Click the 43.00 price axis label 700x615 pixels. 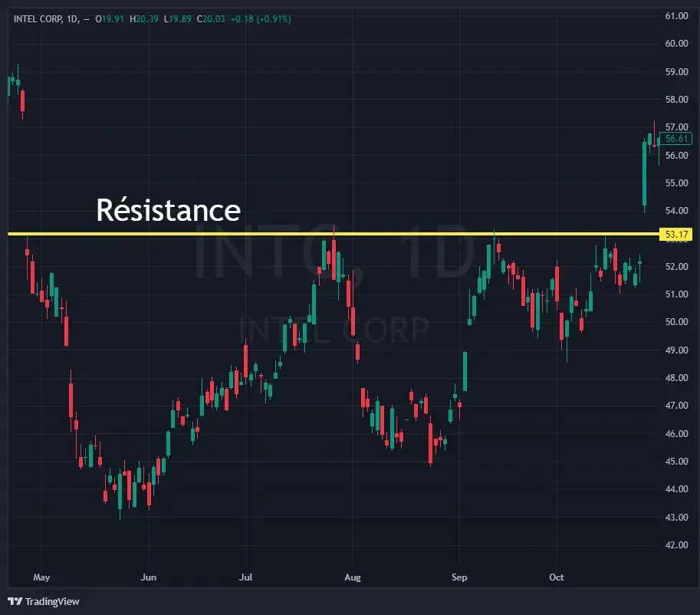(x=676, y=517)
